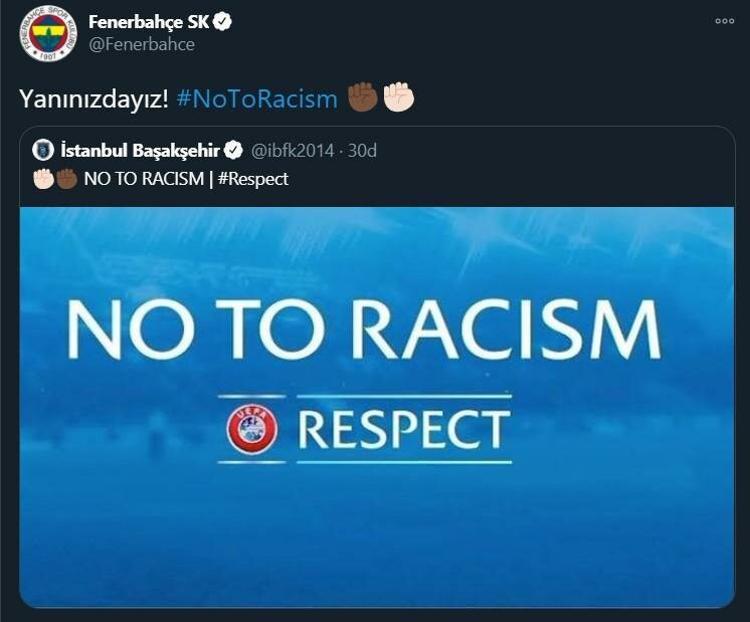Image resolution: width=750 pixels, height=622 pixels.
Task: Click the dark-skin raised fist emoji
Action: point(363,97)
